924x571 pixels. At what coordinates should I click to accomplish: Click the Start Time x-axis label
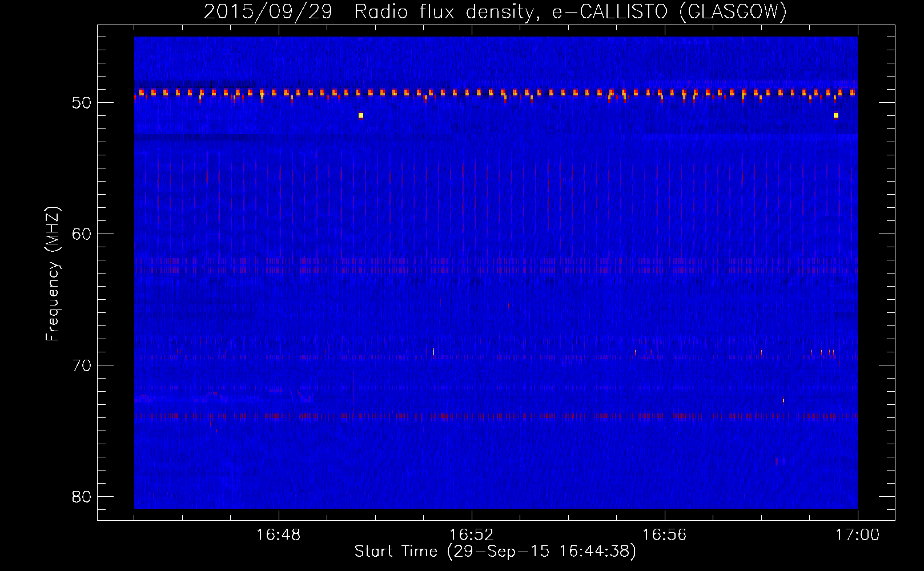click(495, 552)
